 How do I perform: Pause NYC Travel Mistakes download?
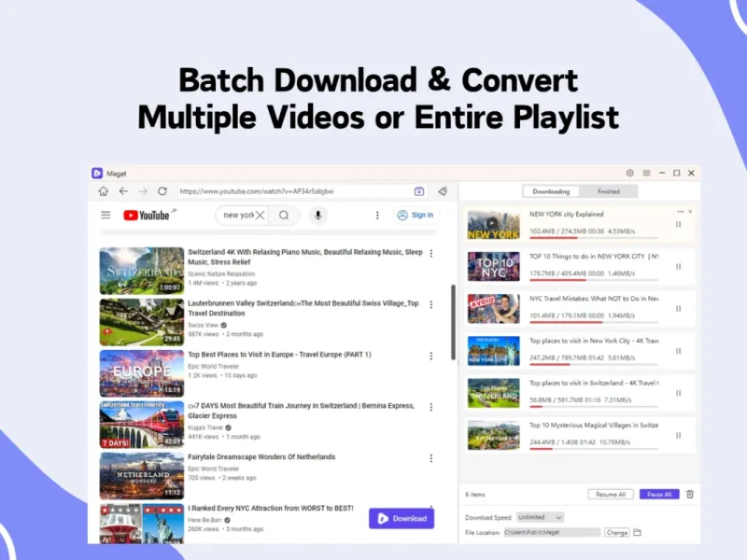[x=679, y=309]
